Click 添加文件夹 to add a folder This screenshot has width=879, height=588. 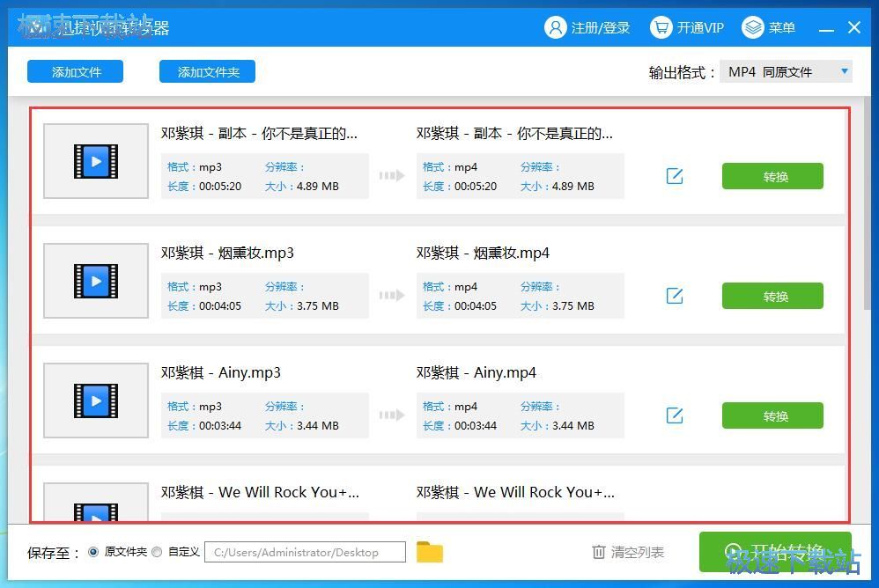pos(207,71)
